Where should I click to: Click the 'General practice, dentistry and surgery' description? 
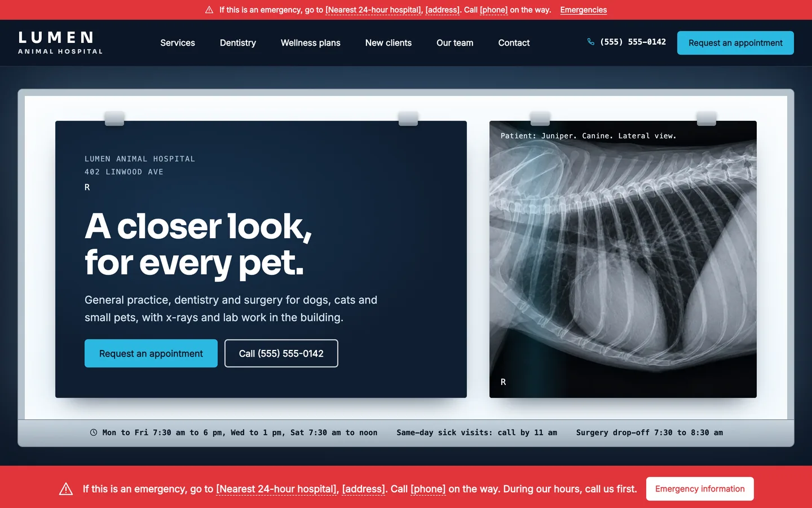(x=231, y=309)
